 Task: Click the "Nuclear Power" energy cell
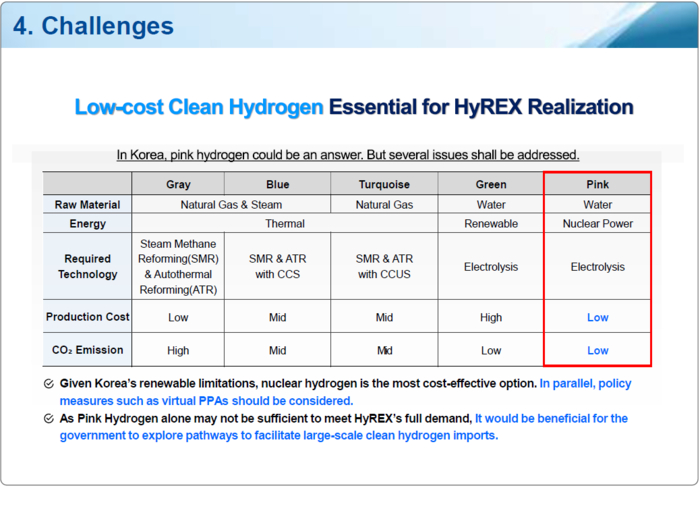point(597,224)
